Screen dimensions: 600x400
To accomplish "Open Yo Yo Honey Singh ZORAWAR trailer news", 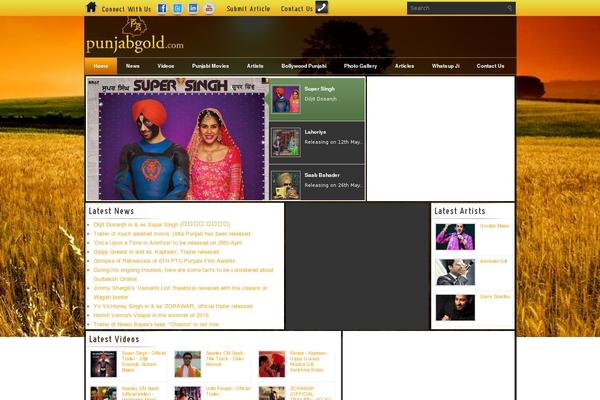I will click(173, 306).
